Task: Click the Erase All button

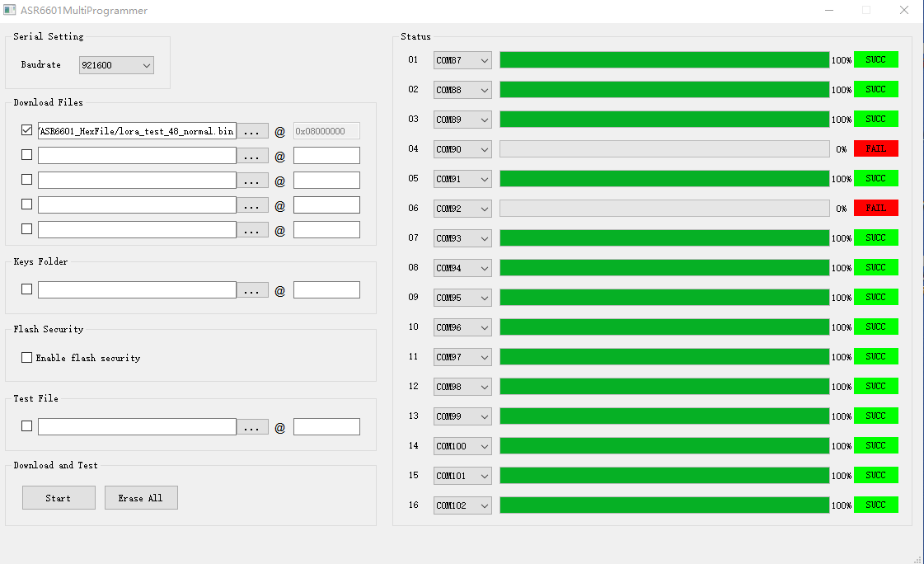Action: [x=141, y=498]
